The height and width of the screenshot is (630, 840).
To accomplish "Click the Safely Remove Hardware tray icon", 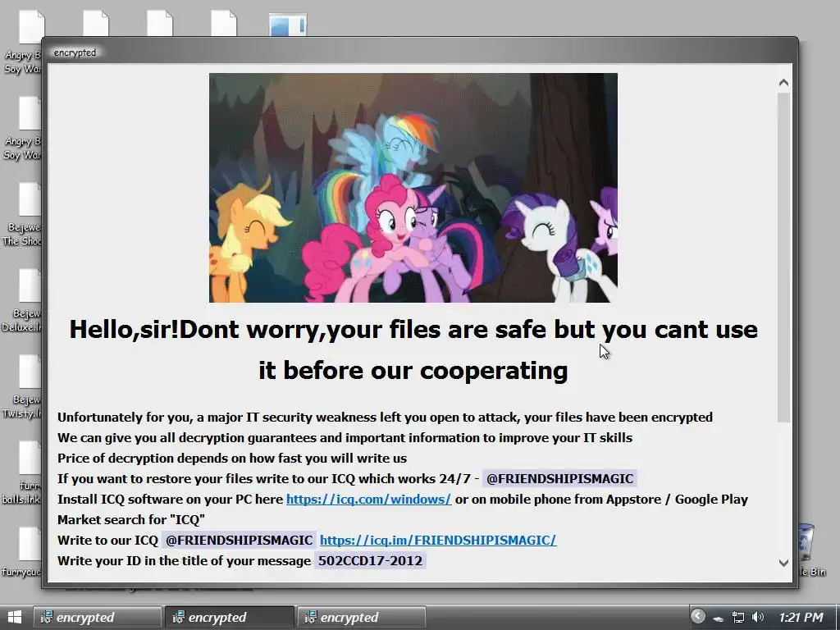I will pos(718,618).
